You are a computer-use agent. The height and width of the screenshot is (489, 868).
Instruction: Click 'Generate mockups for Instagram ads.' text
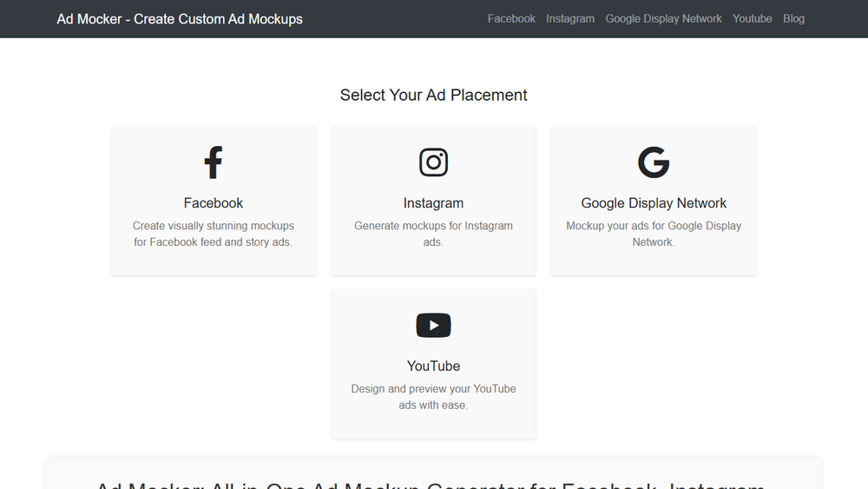[433, 234]
